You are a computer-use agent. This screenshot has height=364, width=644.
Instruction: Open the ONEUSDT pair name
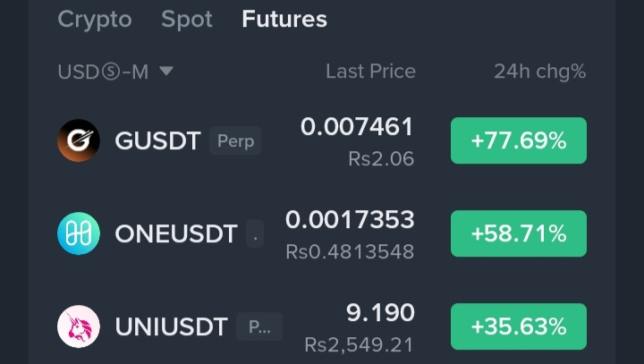tap(176, 233)
